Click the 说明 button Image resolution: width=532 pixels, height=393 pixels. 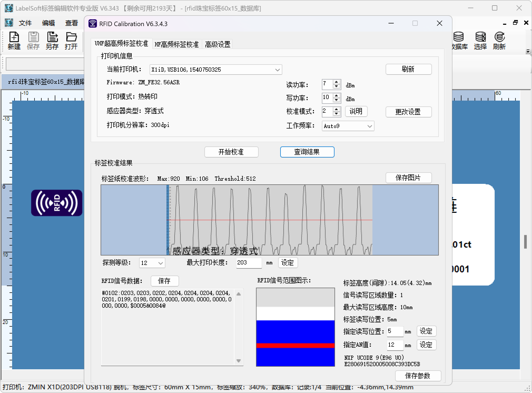point(356,111)
